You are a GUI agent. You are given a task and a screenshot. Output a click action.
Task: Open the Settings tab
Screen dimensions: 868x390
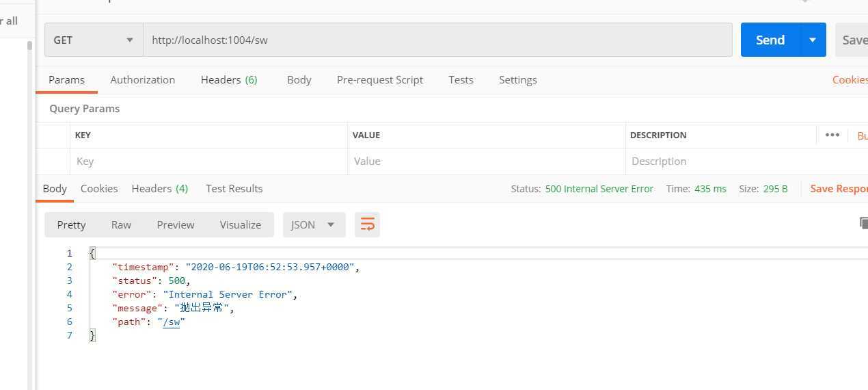point(518,80)
